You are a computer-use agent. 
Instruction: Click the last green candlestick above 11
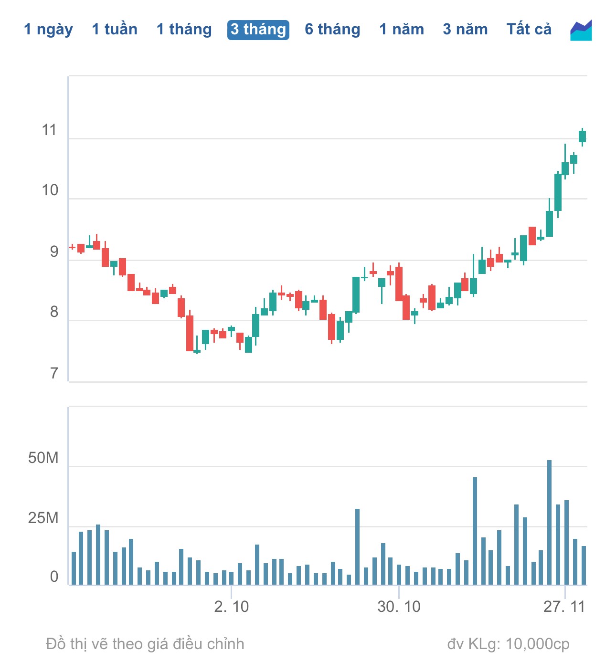[582, 136]
